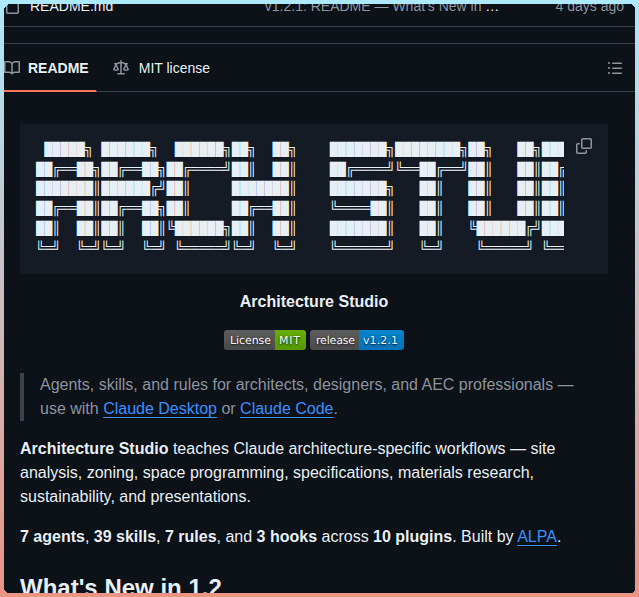Click the License MIT badge
This screenshot has height=597, width=639.
click(265, 340)
